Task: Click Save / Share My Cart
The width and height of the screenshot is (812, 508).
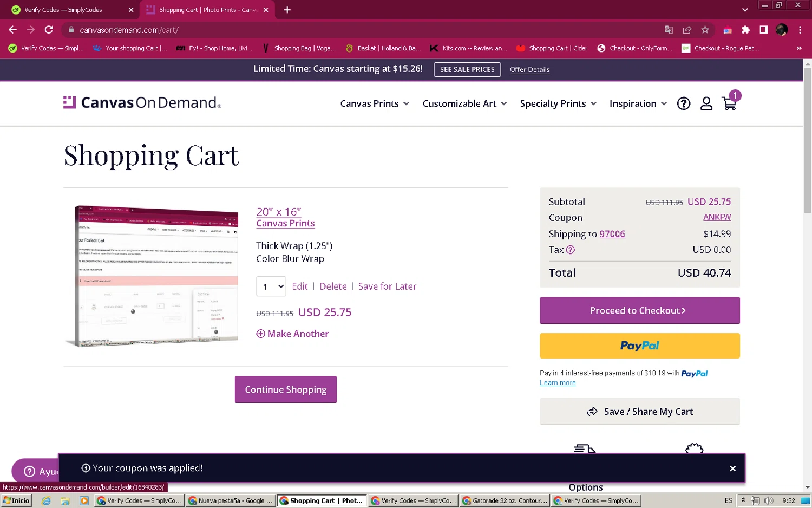Action: pos(639,412)
